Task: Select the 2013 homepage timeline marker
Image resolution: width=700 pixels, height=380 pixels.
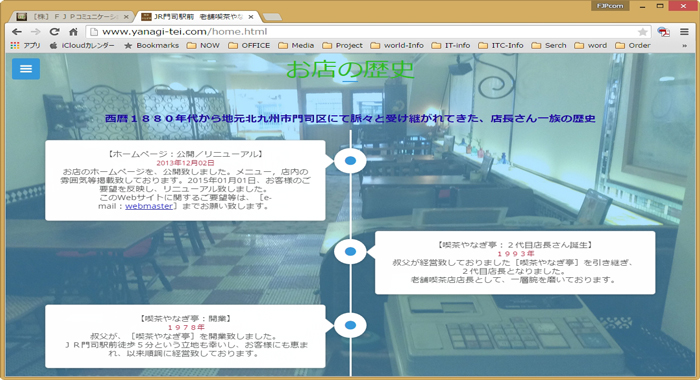Action: click(x=350, y=161)
